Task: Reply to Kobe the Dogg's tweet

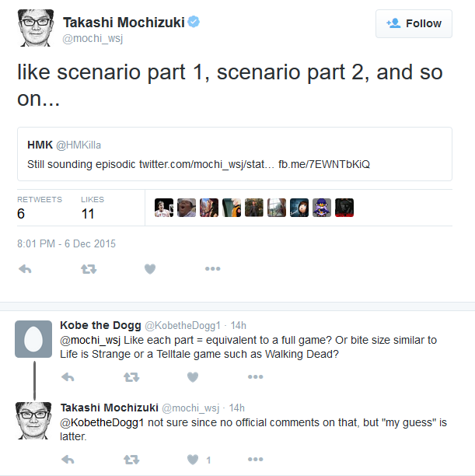Action: tap(68, 377)
